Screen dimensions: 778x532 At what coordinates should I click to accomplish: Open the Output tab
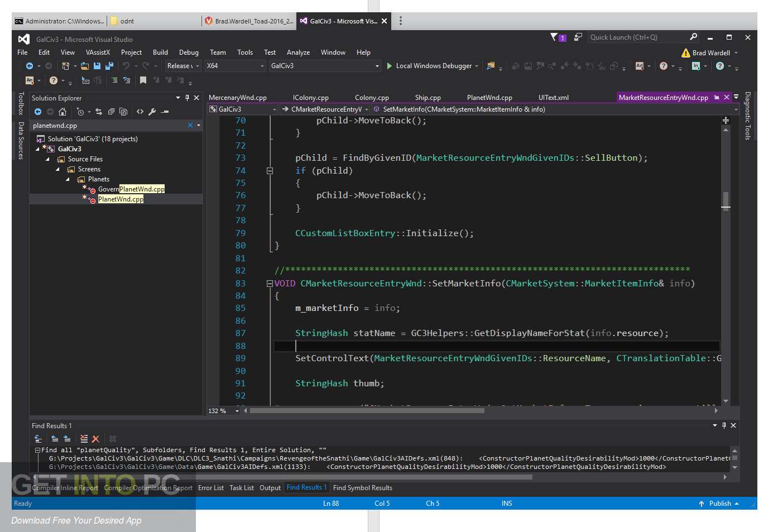click(270, 488)
